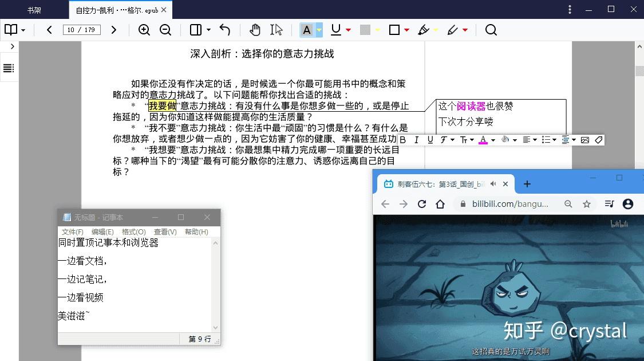The width and height of the screenshot is (644, 361).
Task: Expand the text alignment dropdown
Action: pos(535,140)
